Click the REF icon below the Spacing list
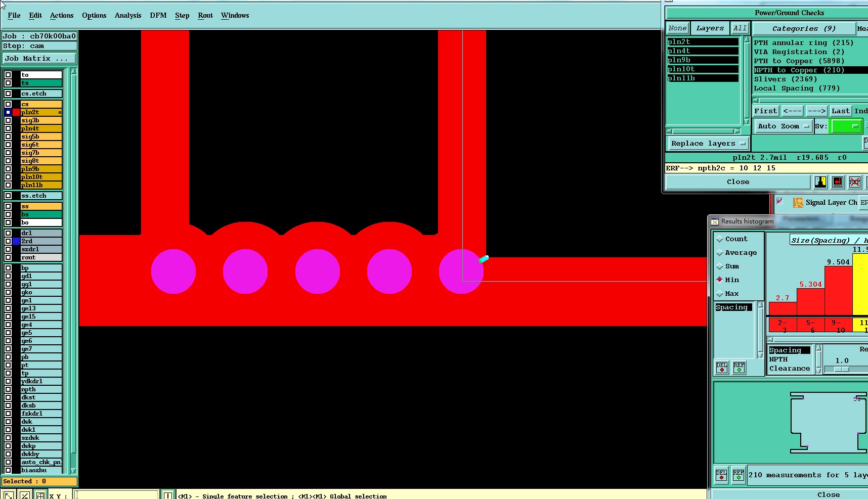The height and width of the screenshot is (499, 868). click(x=739, y=368)
